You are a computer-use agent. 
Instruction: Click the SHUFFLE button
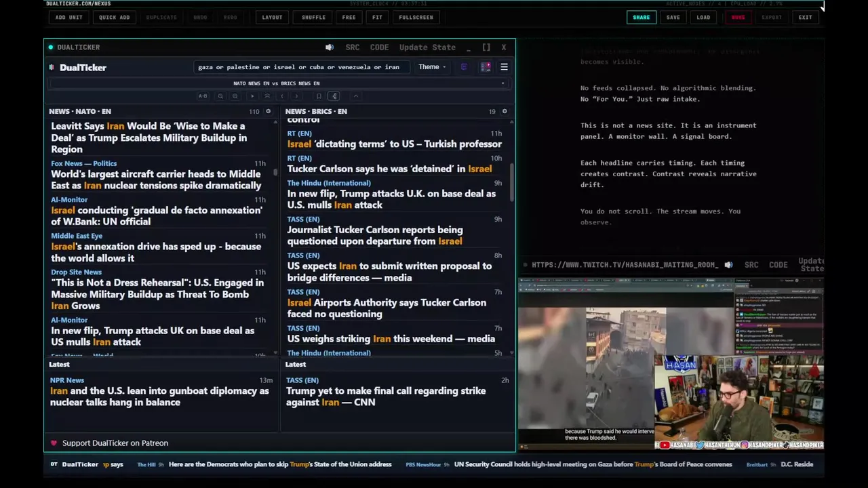313,18
